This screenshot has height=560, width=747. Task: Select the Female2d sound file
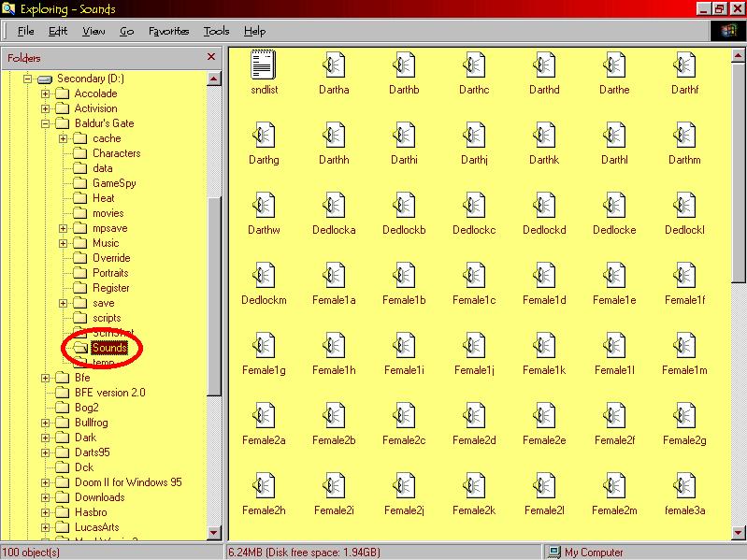click(474, 417)
